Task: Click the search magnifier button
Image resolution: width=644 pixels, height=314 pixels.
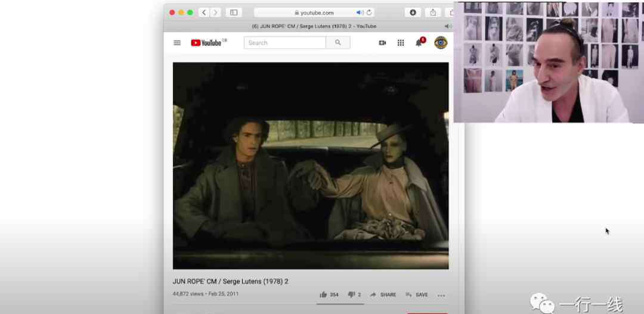Action: 338,43
